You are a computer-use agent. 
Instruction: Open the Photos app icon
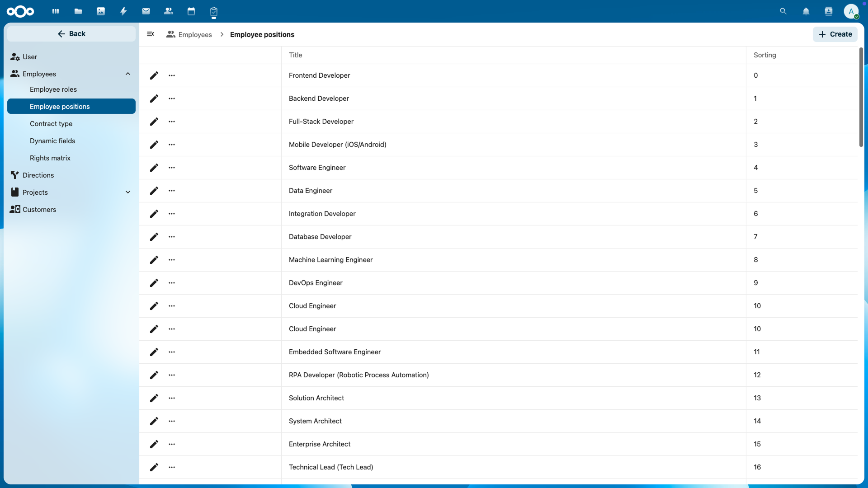pyautogui.click(x=101, y=11)
